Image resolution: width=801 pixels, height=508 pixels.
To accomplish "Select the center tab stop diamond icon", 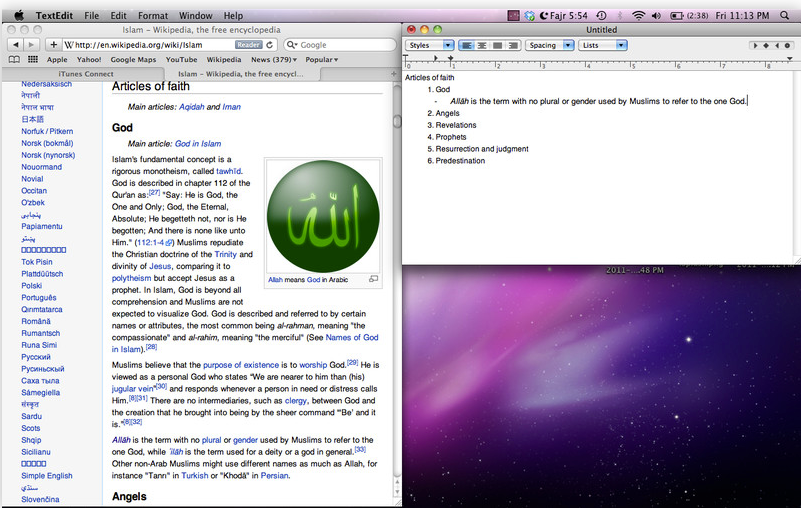I will (x=766, y=45).
